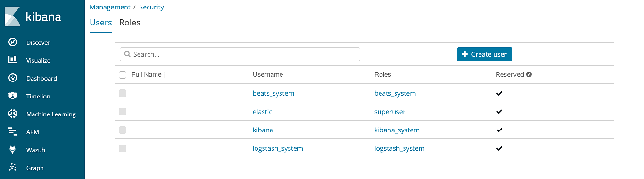Open beats_system role link
This screenshot has width=644, height=179.
[x=395, y=93]
